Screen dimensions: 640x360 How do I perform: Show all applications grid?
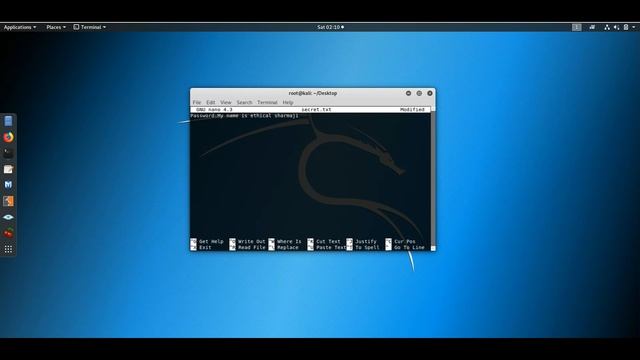point(8,249)
